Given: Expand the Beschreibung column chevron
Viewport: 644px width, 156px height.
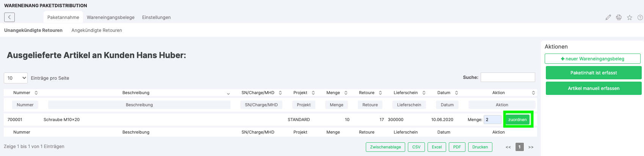Looking at the screenshot, I should pos(228,93).
